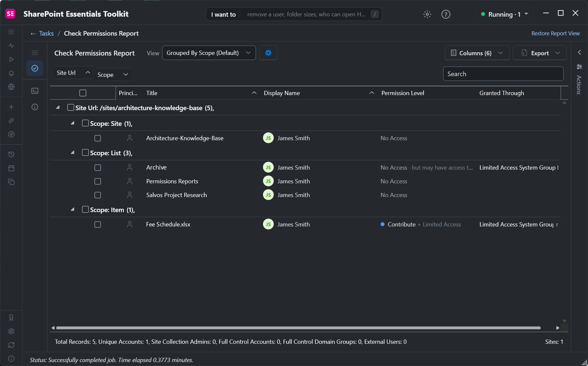
Task: Toggle the Scope grouping chip
Action: point(113,75)
